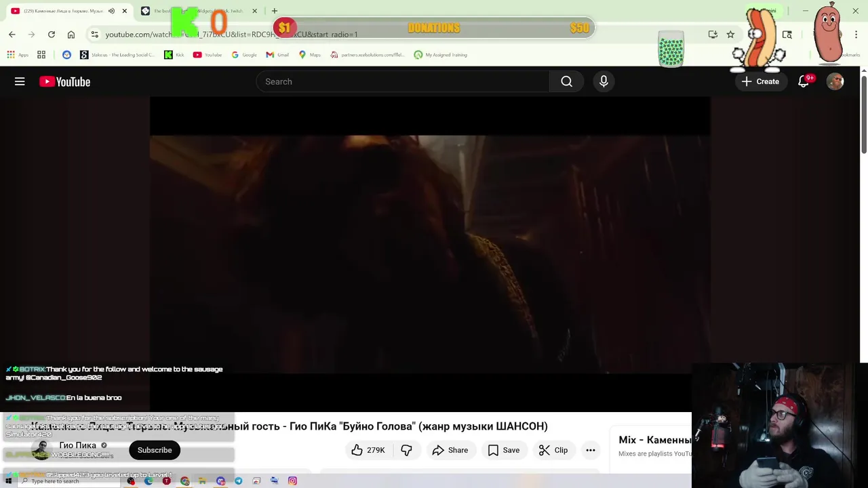Click the video player to pause
The image size is (868, 488).
pyautogui.click(x=430, y=254)
